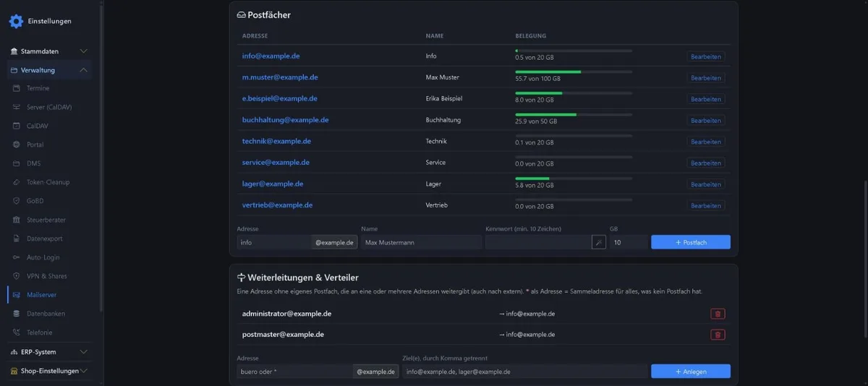
Task: Click Bearbeiten for buchhaltung@example.de
Action: tap(705, 121)
